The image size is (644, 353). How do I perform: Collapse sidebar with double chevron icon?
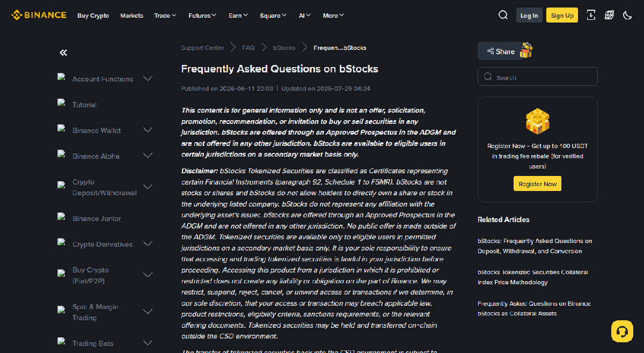pos(63,53)
